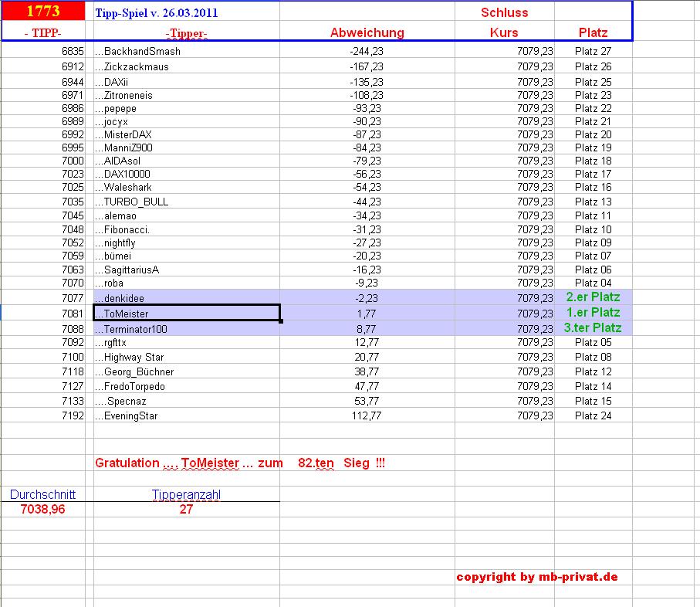Click the FredoTorpedo name cell
The width and height of the screenshot is (700, 607).
pos(187,386)
